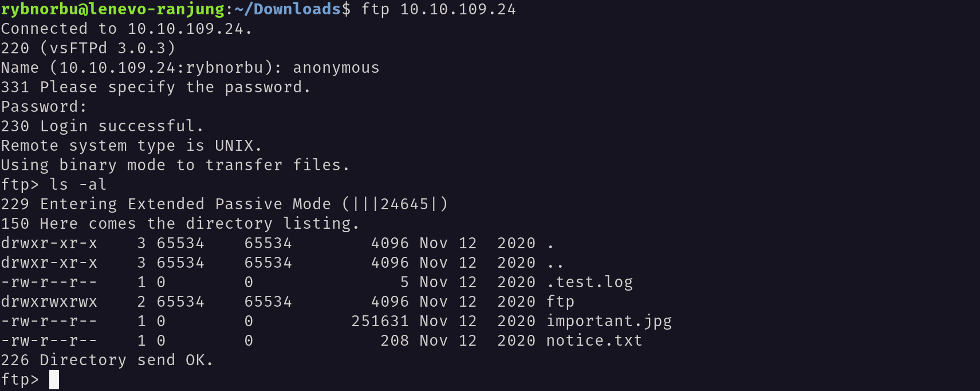
Task: Click the word 'anonymous' in Name line
Action: click(336, 68)
